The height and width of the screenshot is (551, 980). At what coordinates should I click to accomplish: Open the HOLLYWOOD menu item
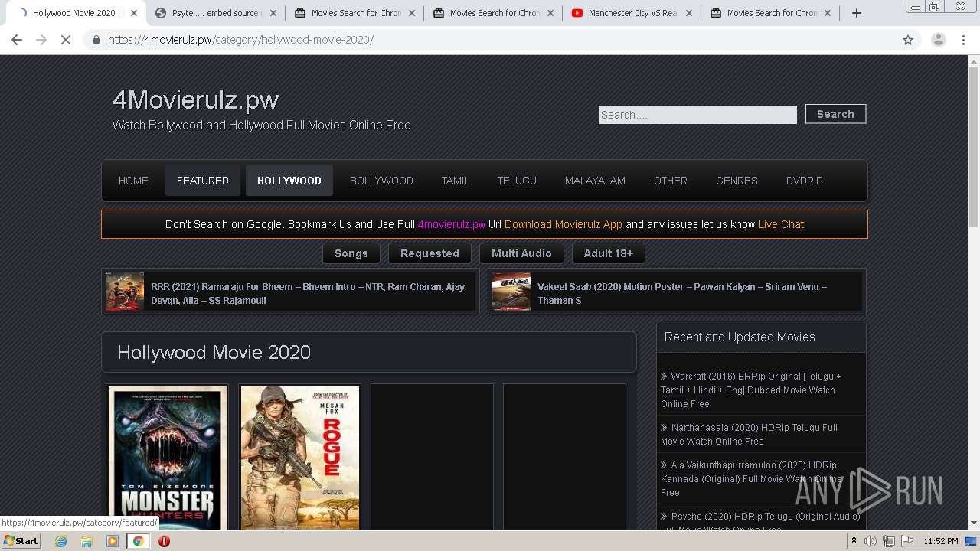(289, 181)
